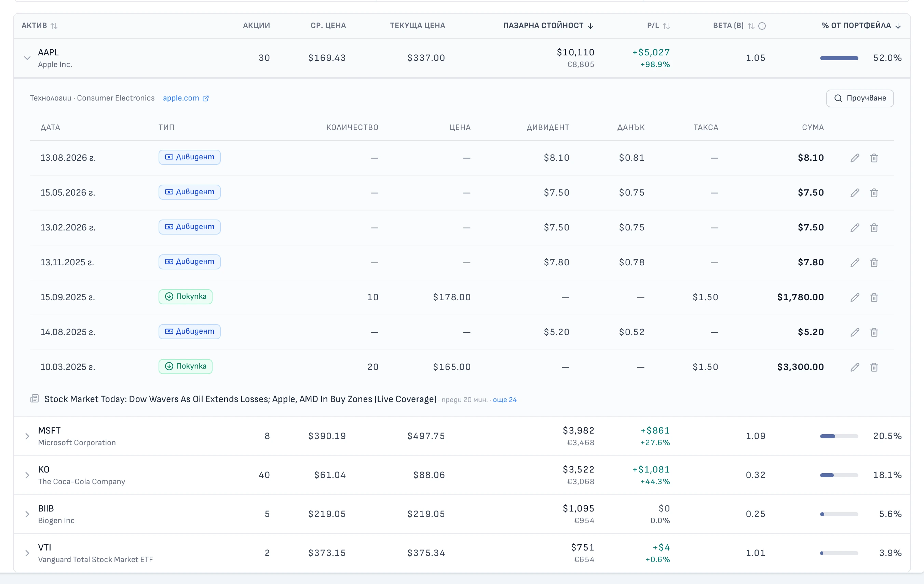Click the $1,780.00 sum value
The width and height of the screenshot is (924, 584).
coord(800,297)
